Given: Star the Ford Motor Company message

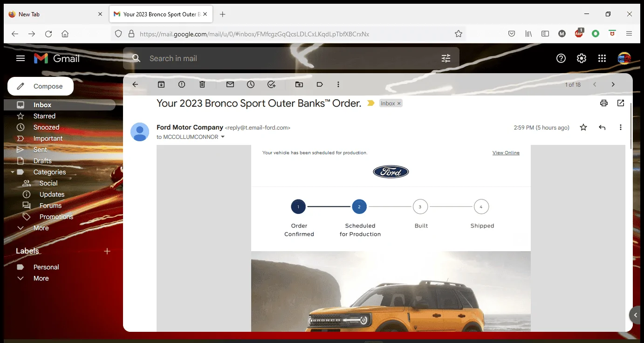Looking at the screenshot, I should (x=583, y=127).
